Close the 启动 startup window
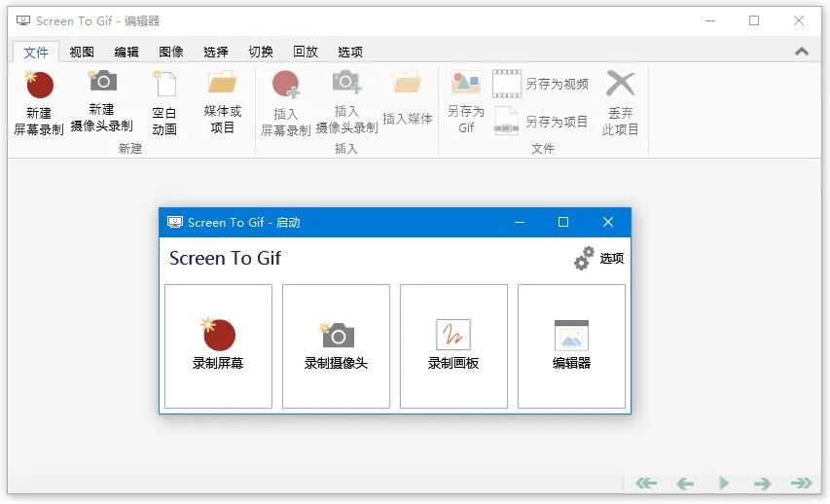Image resolution: width=830 pixels, height=504 pixels. [608, 223]
